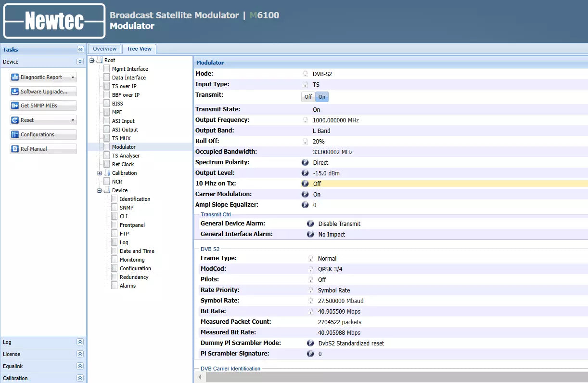The width and height of the screenshot is (588, 383).
Task: Select Alarms tree item
Action: click(x=128, y=286)
